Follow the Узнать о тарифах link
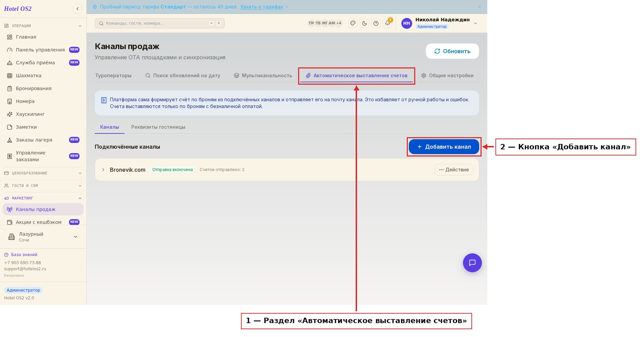644x337 pixels. (262, 7)
